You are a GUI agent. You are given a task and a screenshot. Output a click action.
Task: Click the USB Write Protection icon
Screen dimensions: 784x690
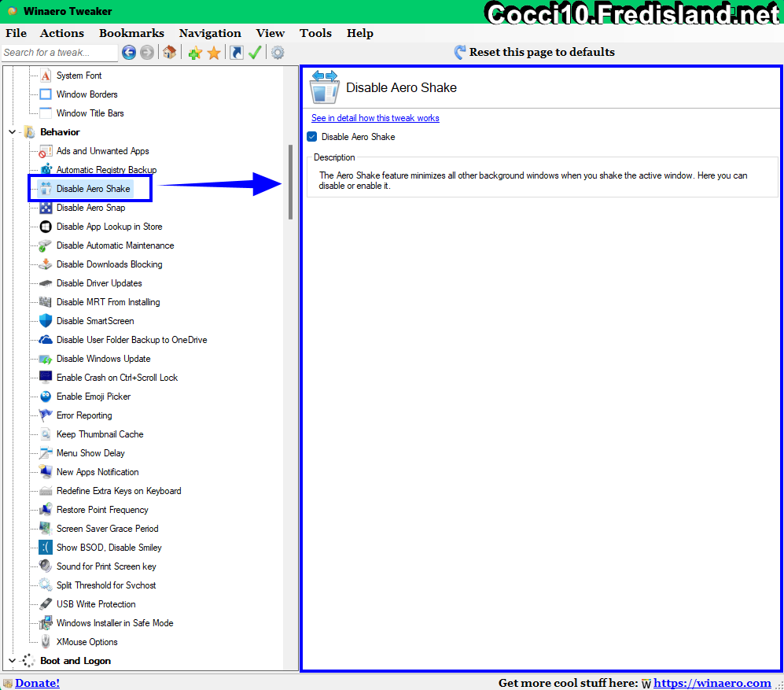point(46,604)
